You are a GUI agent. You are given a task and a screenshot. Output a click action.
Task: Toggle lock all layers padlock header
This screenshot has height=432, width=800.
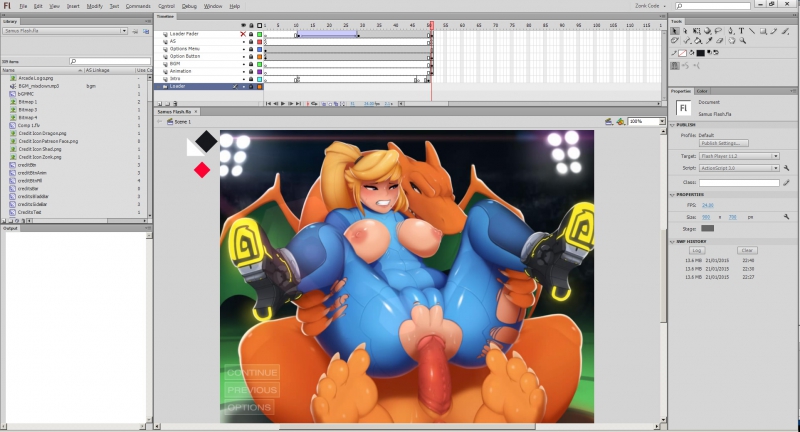pos(251,26)
